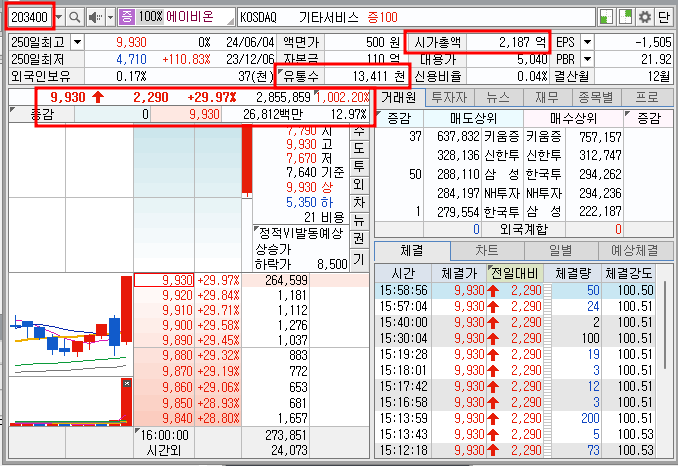Select the 예상체결 tab

click(x=635, y=250)
